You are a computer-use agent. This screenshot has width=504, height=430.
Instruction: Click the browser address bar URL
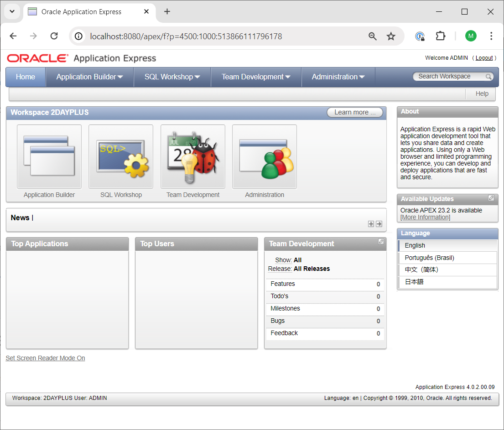pos(186,36)
